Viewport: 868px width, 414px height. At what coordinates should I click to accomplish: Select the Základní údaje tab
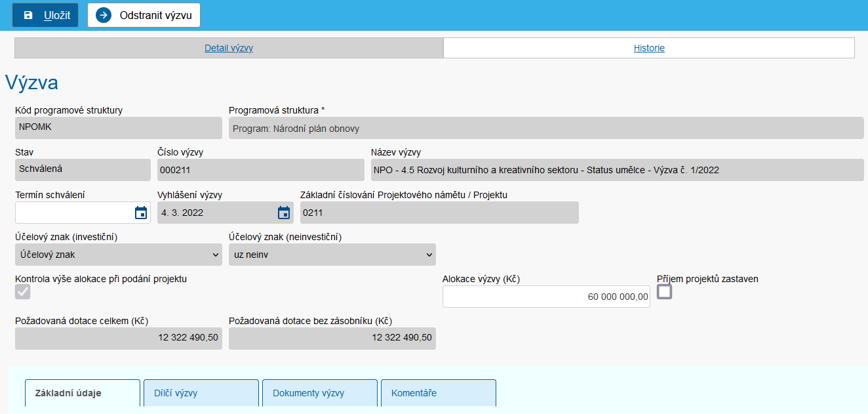(83, 394)
